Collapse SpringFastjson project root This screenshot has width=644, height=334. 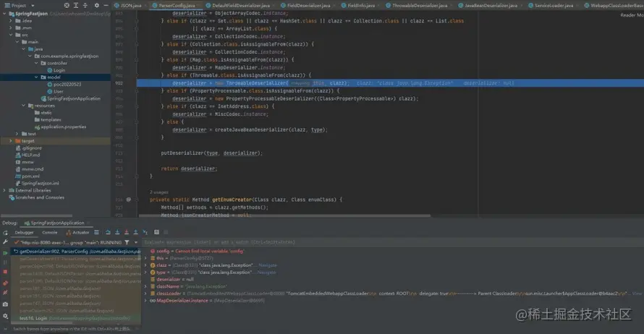(4, 14)
